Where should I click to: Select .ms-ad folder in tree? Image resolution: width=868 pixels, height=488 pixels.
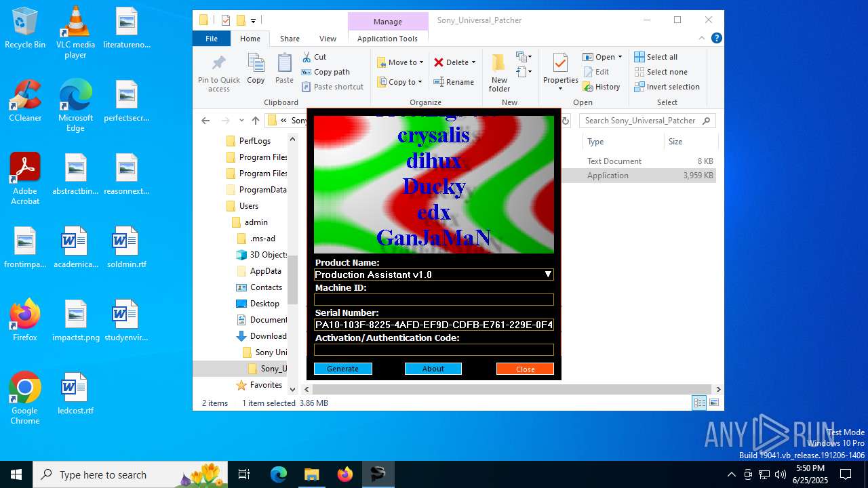coord(262,239)
